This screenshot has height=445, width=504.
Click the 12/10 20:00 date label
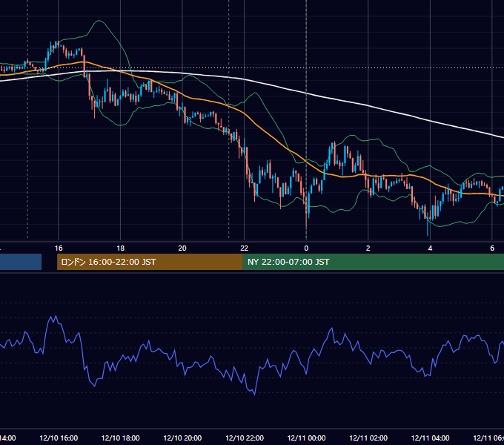pyautogui.click(x=182, y=438)
